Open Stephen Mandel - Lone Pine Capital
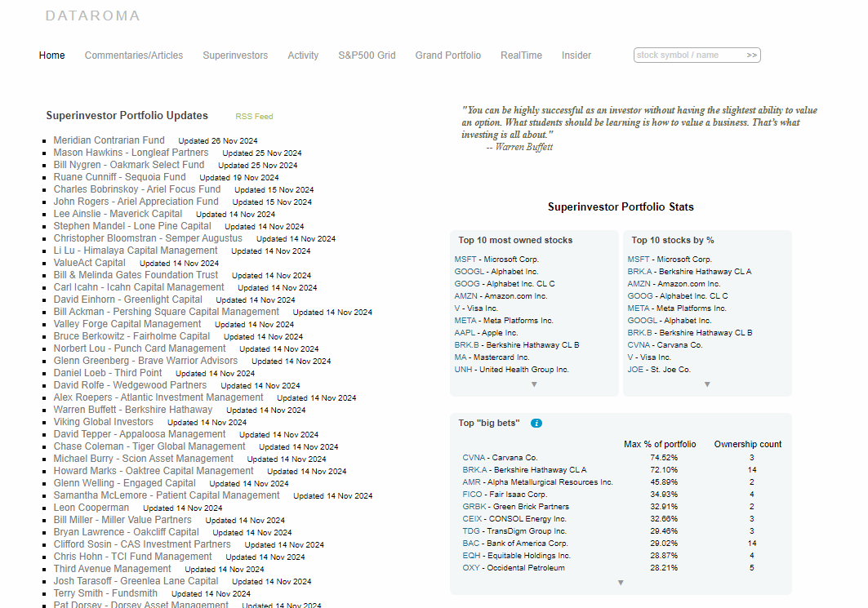Image resolution: width=868 pixels, height=608 pixels. coord(132,226)
